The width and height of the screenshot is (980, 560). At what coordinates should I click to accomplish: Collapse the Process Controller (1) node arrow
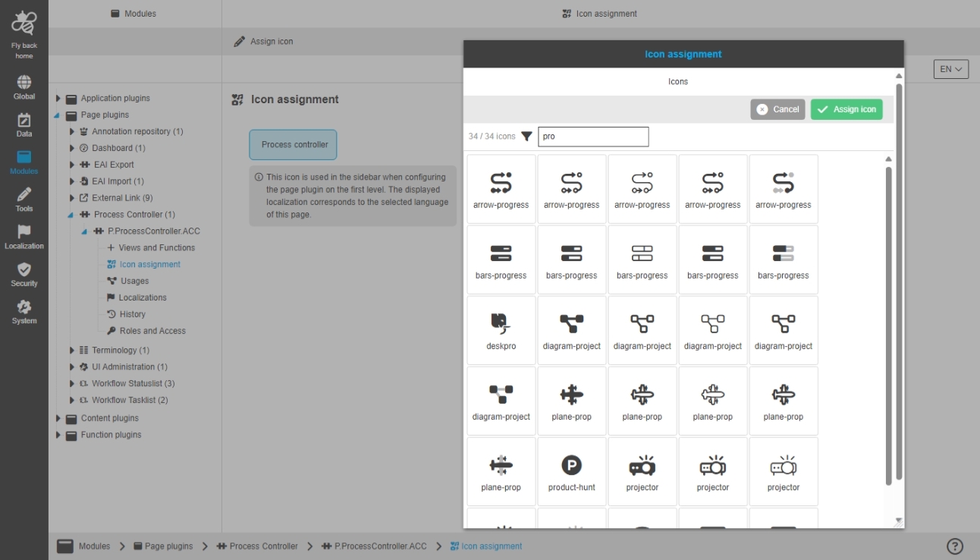point(71,216)
